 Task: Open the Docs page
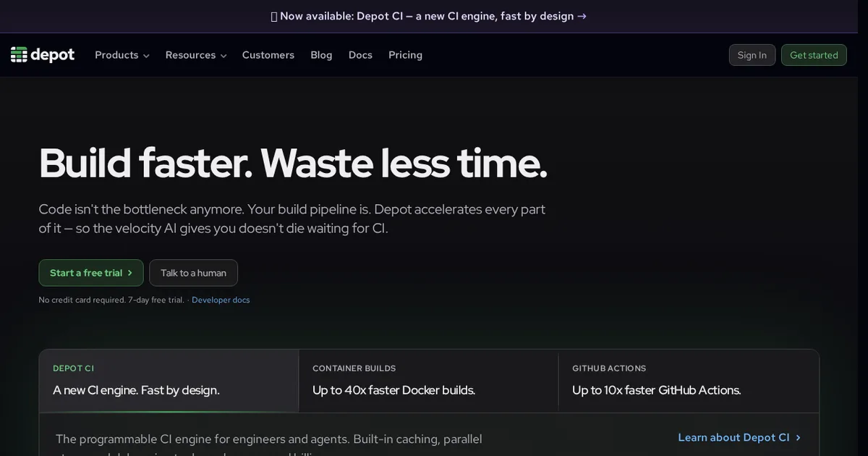click(360, 55)
